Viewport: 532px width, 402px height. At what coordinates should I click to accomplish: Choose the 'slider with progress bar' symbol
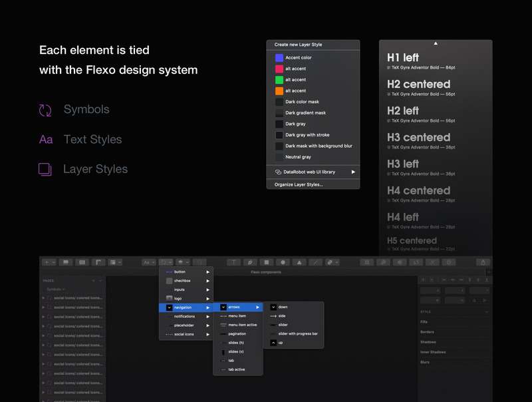tap(297, 333)
